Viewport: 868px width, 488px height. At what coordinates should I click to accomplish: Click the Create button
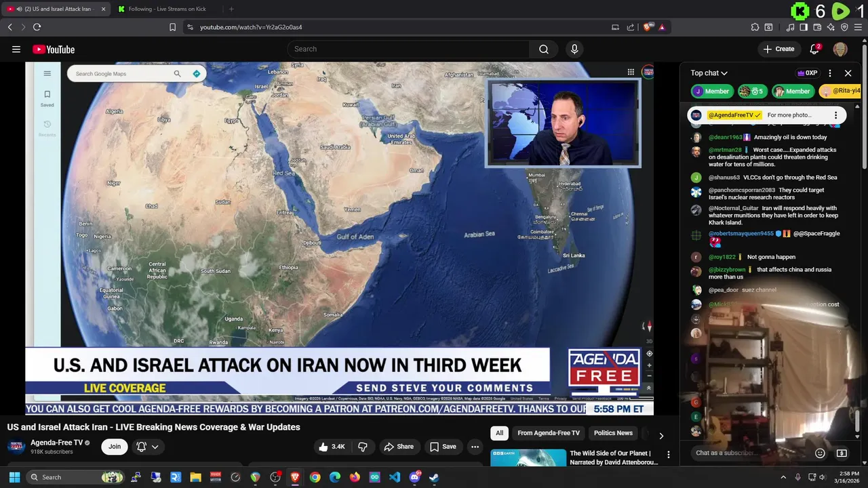coord(778,49)
